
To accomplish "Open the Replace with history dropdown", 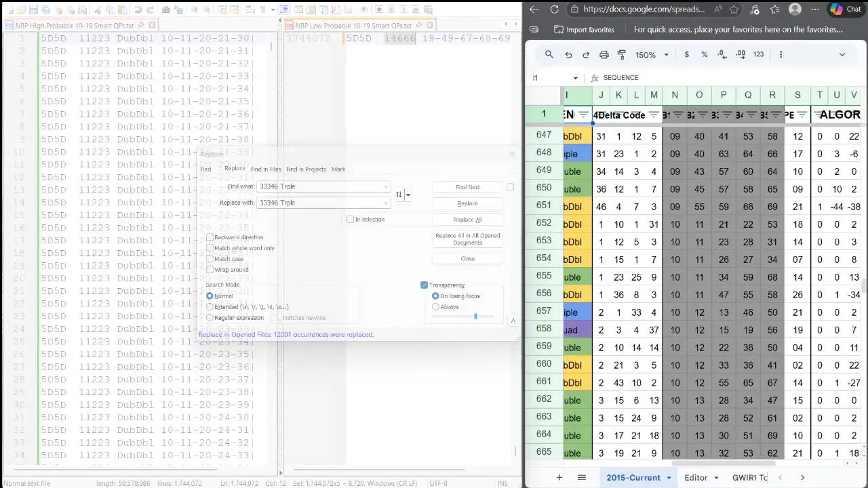I will [x=386, y=203].
